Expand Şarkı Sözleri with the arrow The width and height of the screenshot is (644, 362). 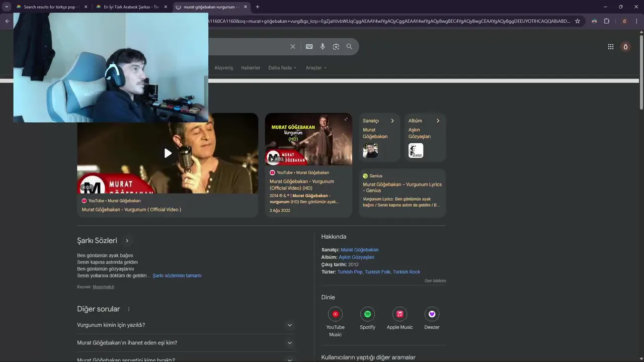tap(127, 241)
